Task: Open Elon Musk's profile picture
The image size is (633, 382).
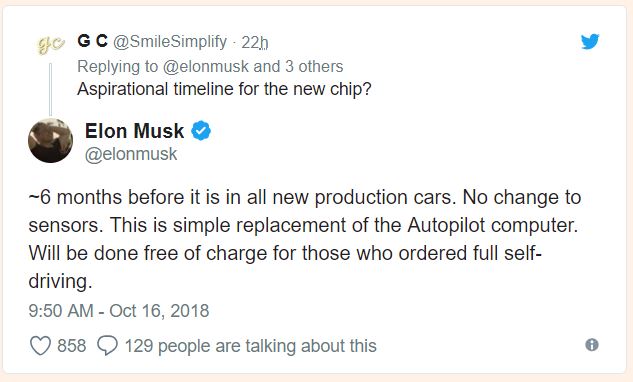Action: [x=50, y=141]
